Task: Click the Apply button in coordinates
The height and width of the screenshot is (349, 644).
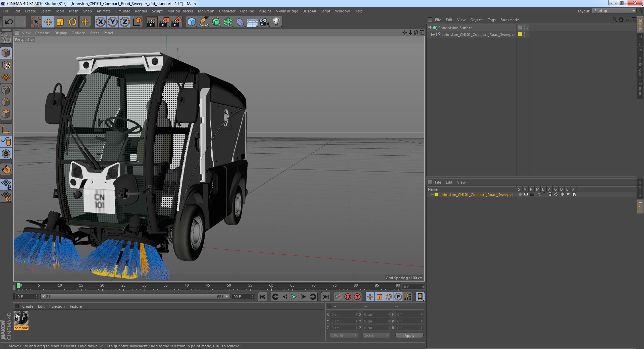Action: 409,336
